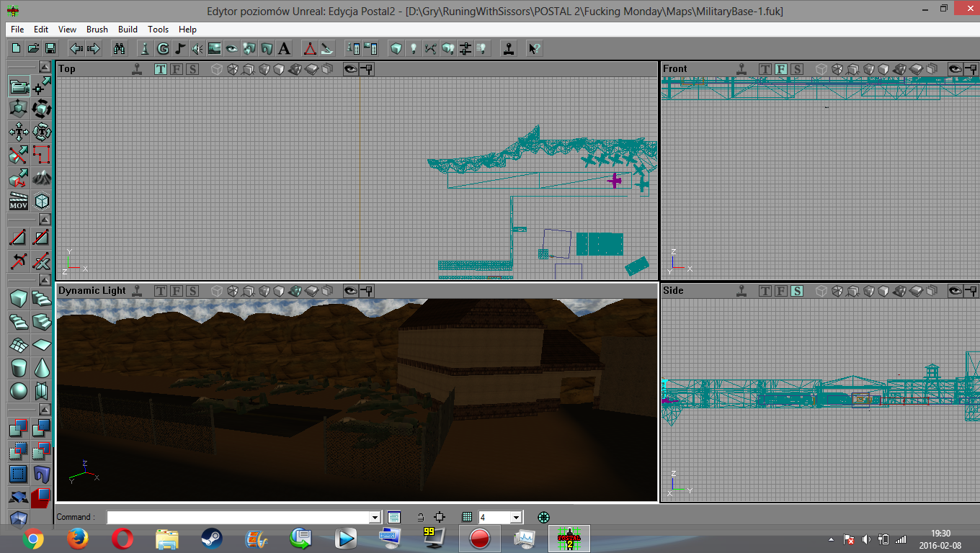Select the Camera Movement tool
Screen dimensions: 980x553
tap(19, 87)
